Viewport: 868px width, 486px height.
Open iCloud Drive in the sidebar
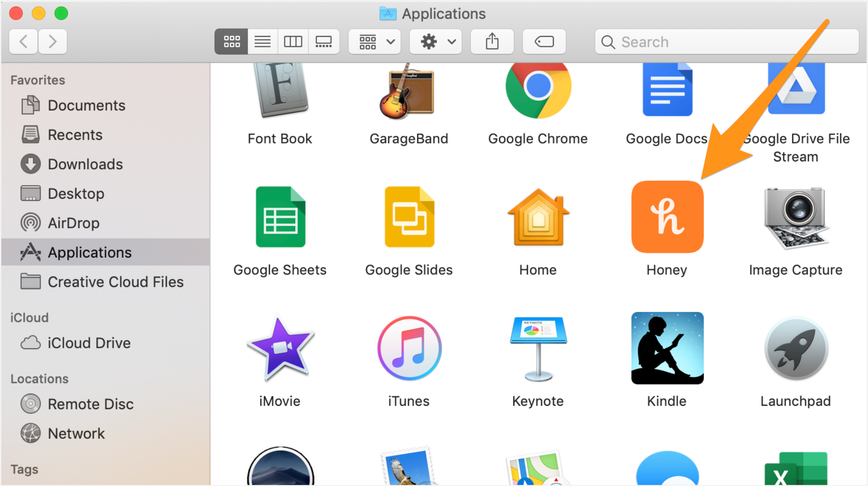(106, 343)
